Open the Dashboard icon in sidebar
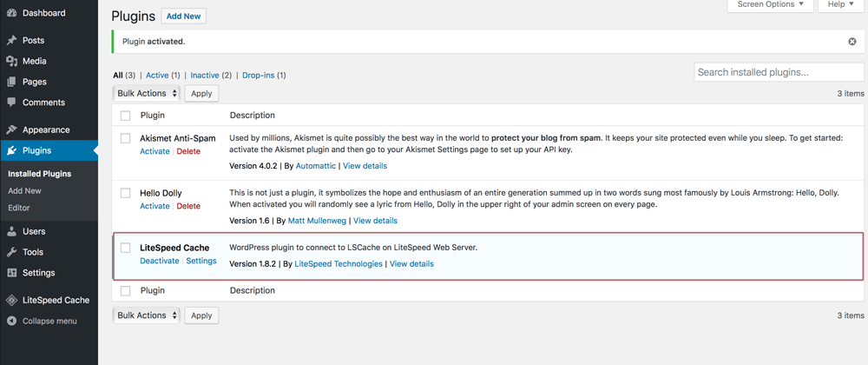The image size is (868, 365). click(11, 13)
